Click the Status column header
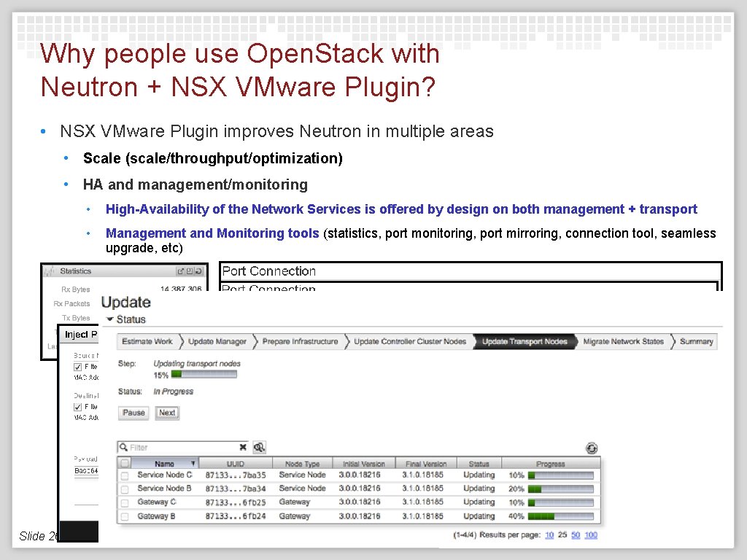Viewport: 747px width, 560px height. tap(479, 463)
